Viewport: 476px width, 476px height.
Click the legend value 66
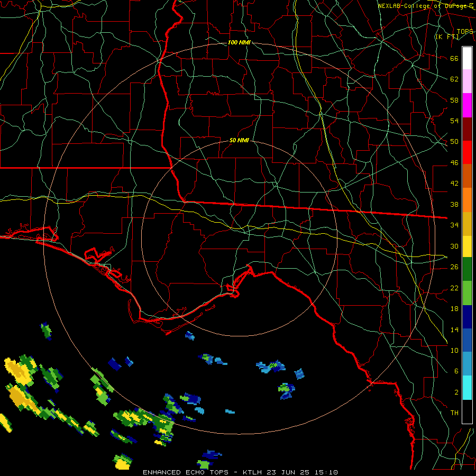point(454,58)
